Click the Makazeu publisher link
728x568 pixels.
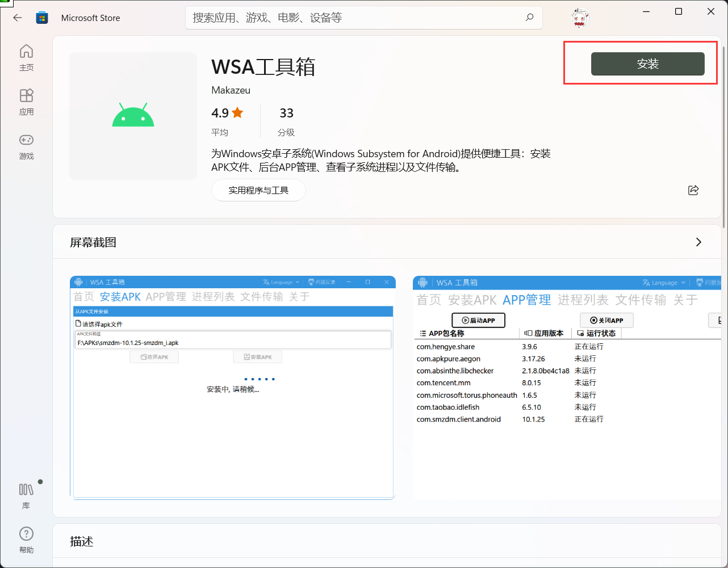click(x=231, y=90)
